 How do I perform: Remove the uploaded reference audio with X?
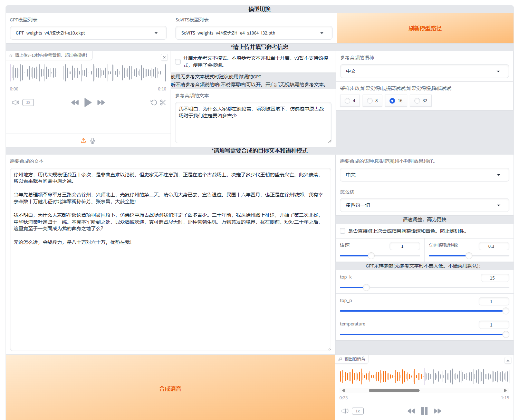(164, 57)
